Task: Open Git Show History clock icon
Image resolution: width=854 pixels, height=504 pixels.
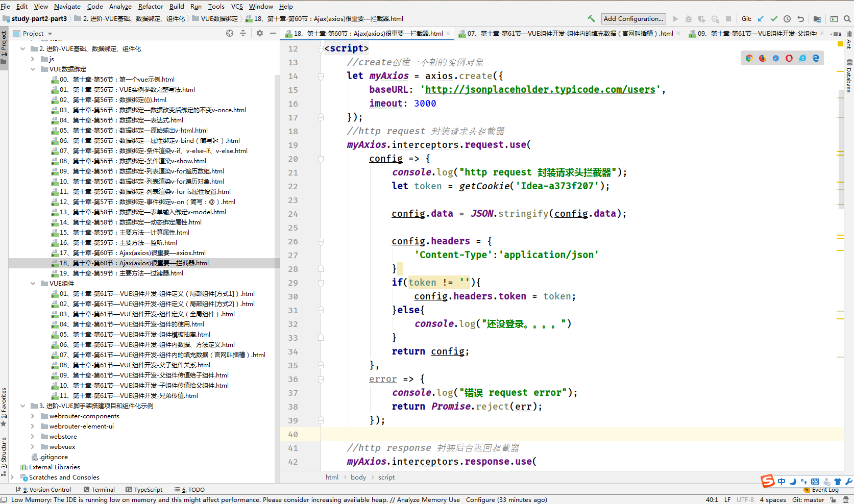Action: [787, 19]
